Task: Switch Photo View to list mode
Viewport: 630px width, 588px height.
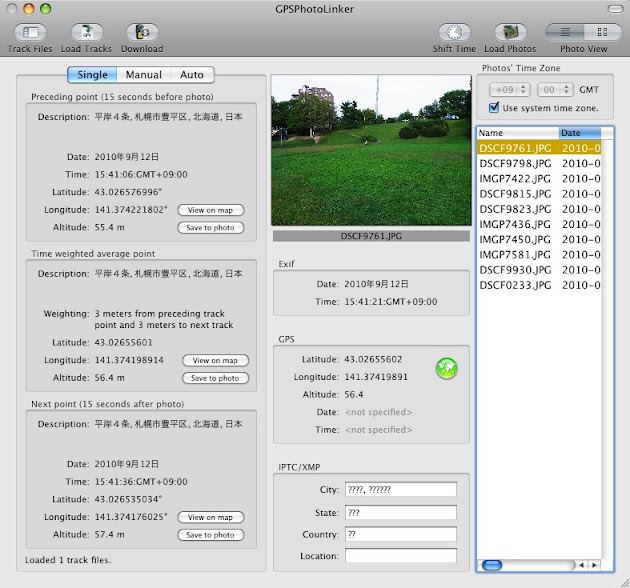Action: 565,33
